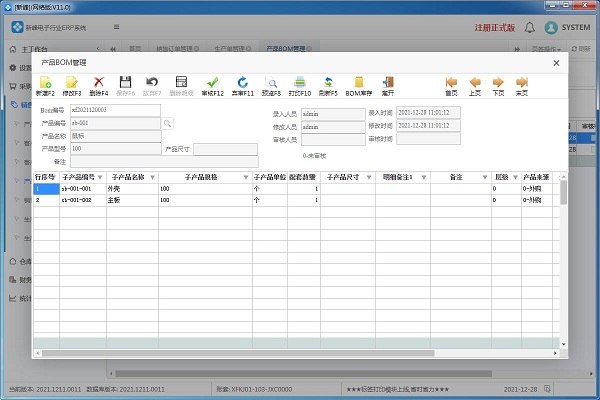600x400 pixels.
Task: Open print preview with 预览F8 icon
Action: pyautogui.click(x=271, y=85)
